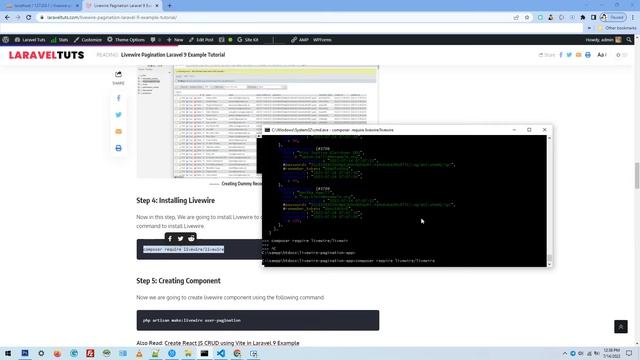Click admin bar search magnifier
The height and width of the screenshot is (360, 640).
point(629,40)
